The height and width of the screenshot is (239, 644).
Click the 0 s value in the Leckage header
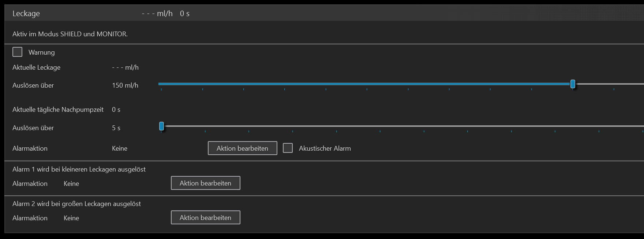[x=185, y=14]
